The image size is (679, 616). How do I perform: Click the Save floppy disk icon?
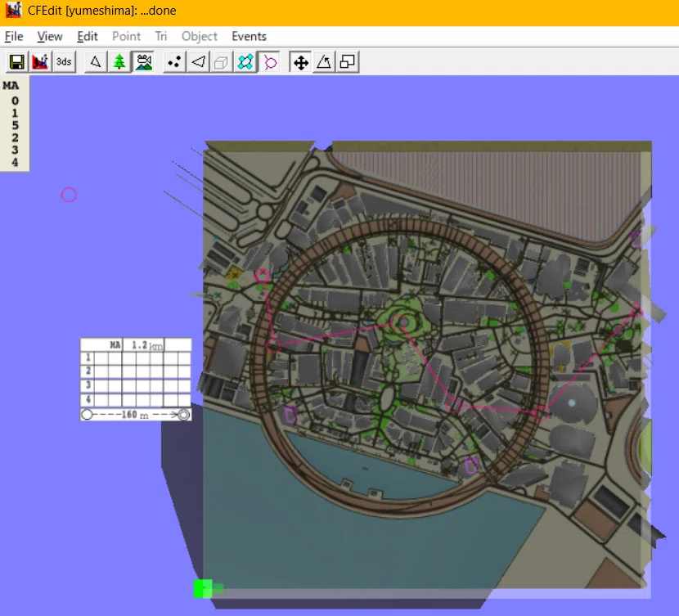tap(17, 62)
